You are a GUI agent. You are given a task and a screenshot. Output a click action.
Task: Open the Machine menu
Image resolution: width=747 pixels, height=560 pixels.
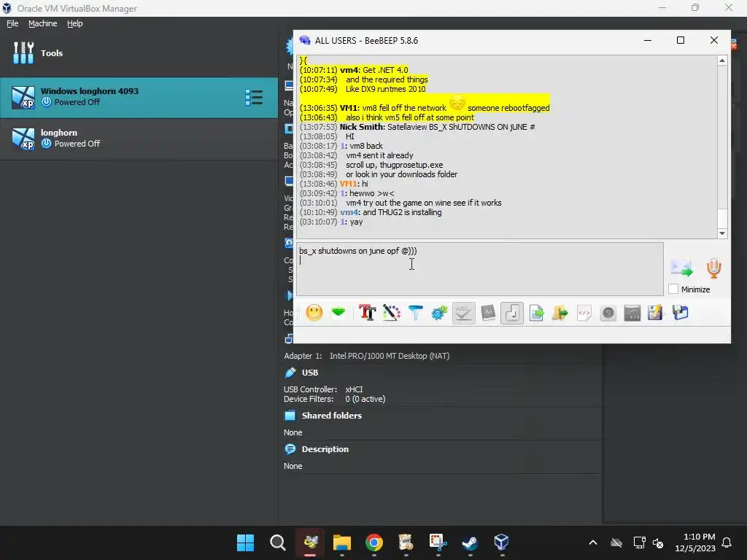click(x=42, y=23)
